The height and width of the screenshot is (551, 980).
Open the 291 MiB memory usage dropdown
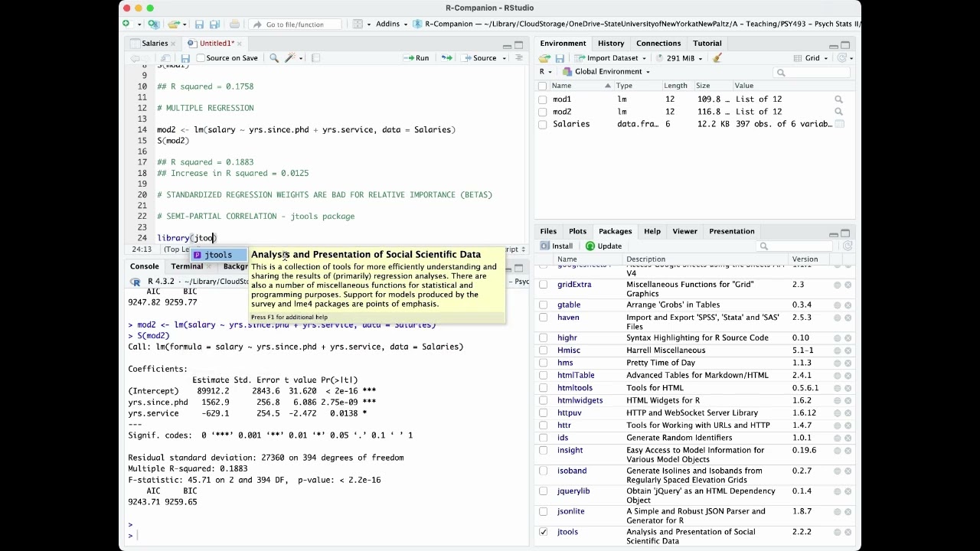(679, 58)
